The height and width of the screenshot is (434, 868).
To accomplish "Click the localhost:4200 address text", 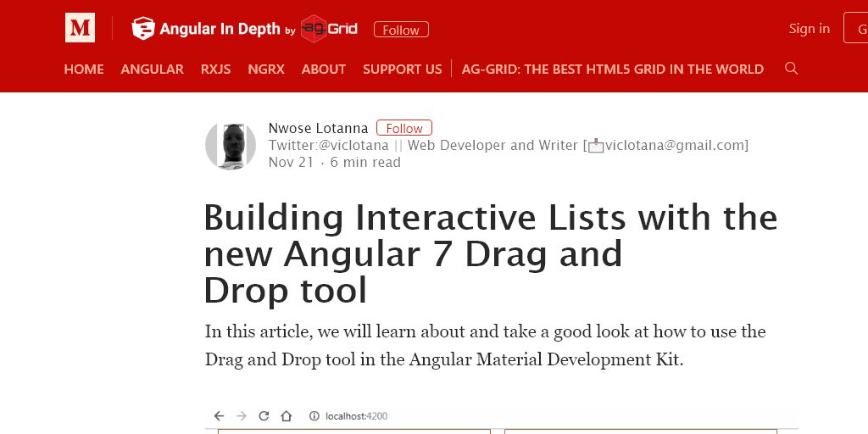I will pyautogui.click(x=357, y=416).
